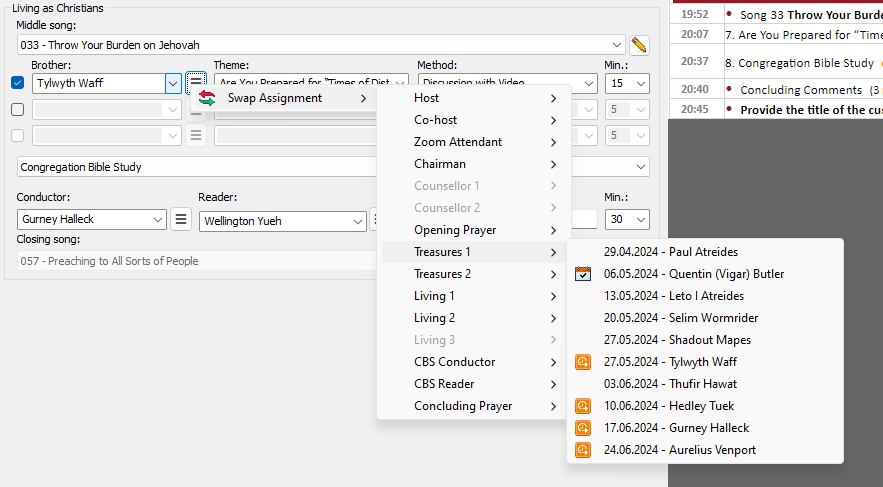
Task: Select 29.04.2024 Paul Atreides assignment
Action: (x=670, y=252)
